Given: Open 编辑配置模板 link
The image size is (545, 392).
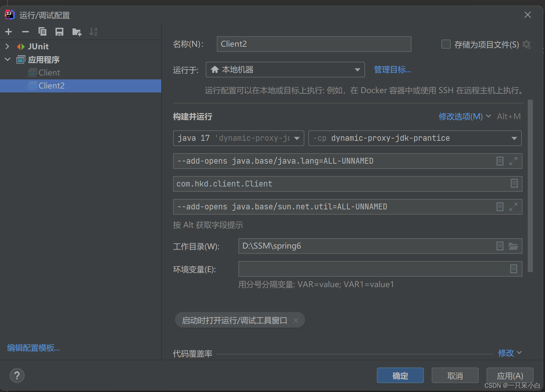Looking at the screenshot, I should click(34, 348).
